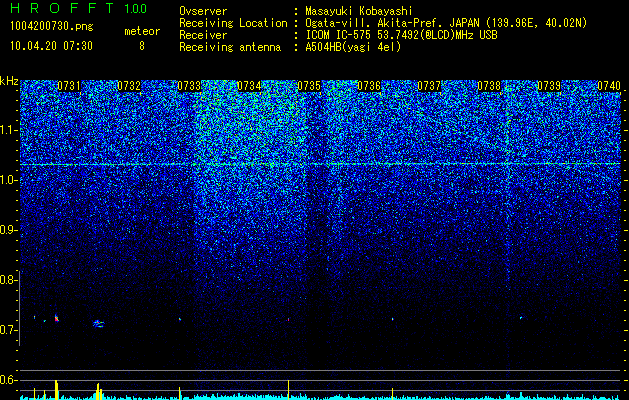
Task: Click the 0731 time marker
Action: tap(69, 86)
